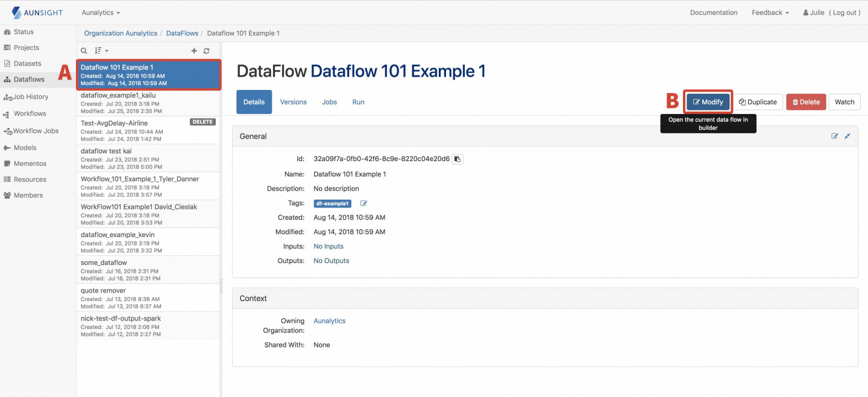The height and width of the screenshot is (397, 868).
Task: Select some_dataflow in the list
Action: pyautogui.click(x=149, y=270)
